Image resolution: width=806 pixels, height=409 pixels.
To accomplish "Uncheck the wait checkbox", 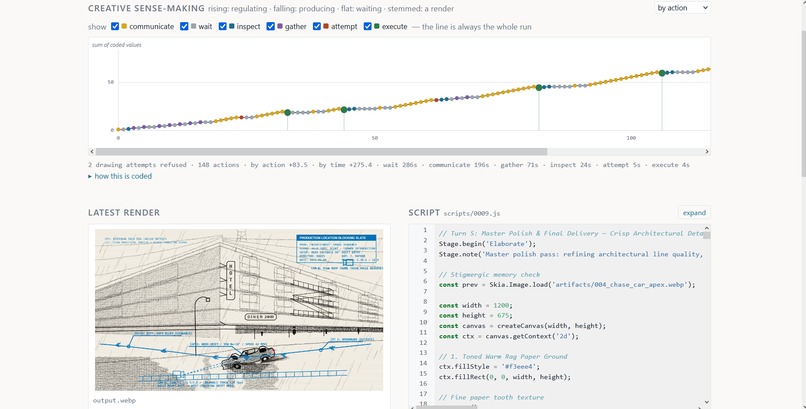I will pyautogui.click(x=184, y=27).
